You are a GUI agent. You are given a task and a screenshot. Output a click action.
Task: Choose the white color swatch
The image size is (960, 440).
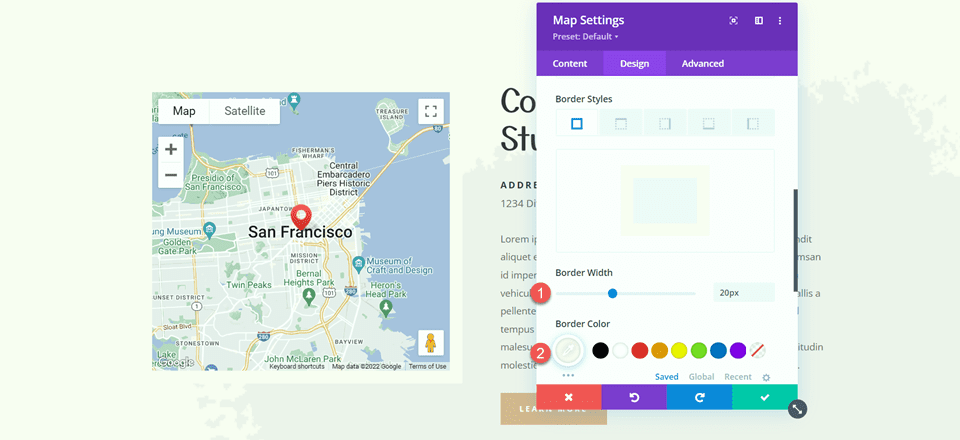click(621, 351)
